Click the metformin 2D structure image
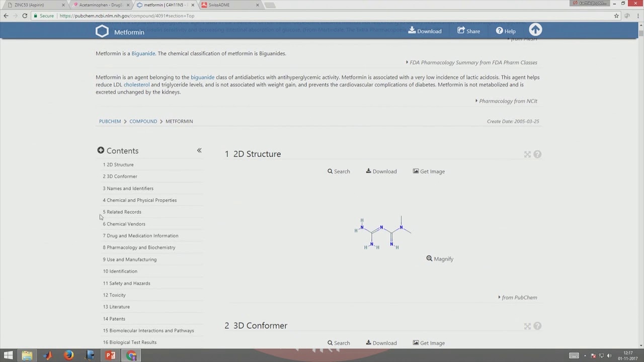Viewport: 644px width, 362px height. pos(383,233)
